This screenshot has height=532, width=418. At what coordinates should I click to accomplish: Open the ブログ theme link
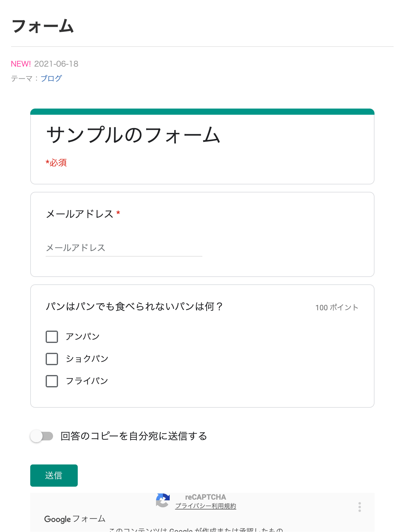51,78
